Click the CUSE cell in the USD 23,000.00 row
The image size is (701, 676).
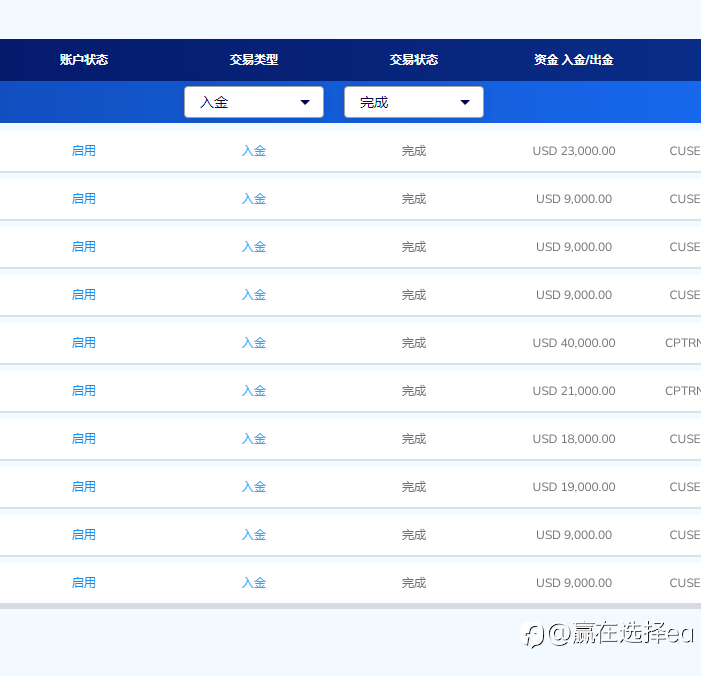pos(685,151)
